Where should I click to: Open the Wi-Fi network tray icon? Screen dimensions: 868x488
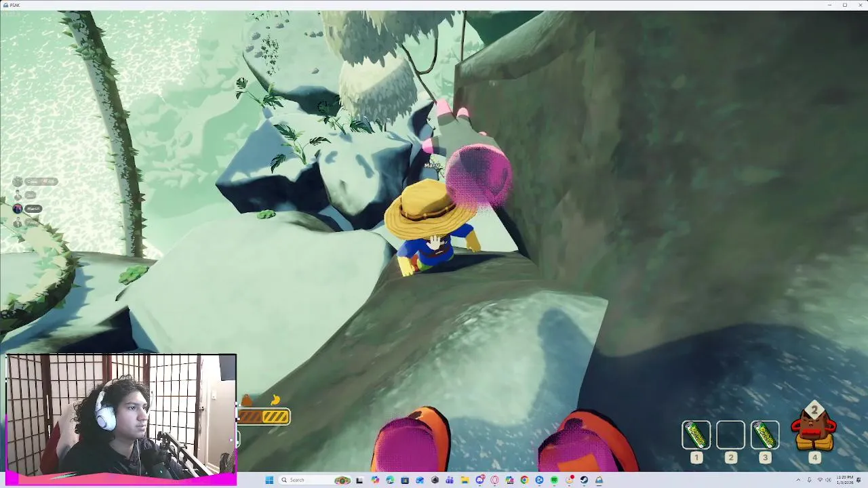point(820,480)
